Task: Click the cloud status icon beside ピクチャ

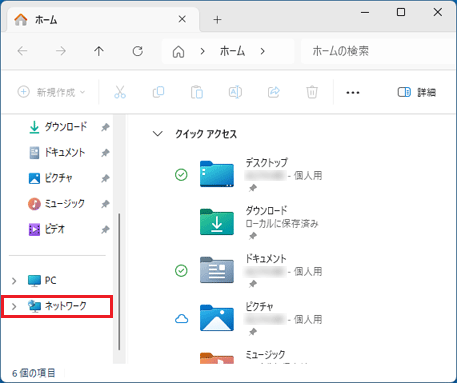Action: pos(181,319)
